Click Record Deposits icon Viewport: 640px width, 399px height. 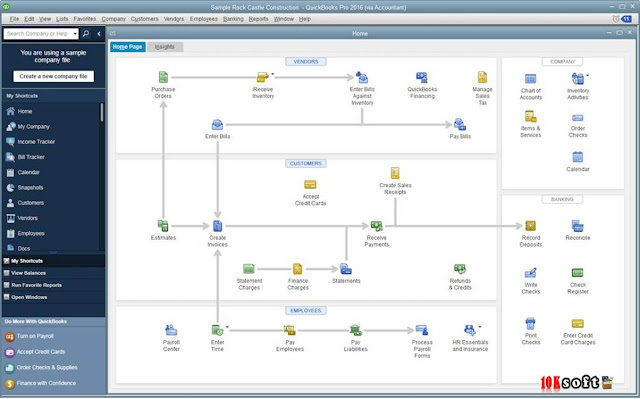pyautogui.click(x=530, y=226)
